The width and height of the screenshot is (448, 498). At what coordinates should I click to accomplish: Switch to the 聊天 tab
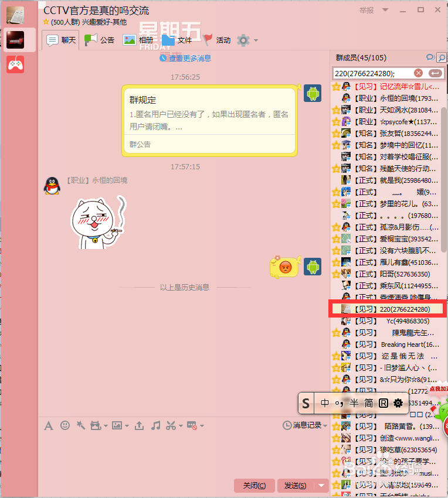pos(61,40)
